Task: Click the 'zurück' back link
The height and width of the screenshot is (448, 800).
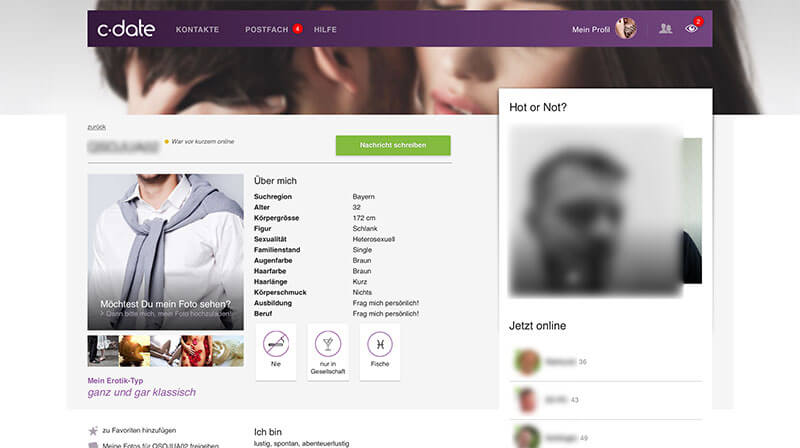Action: [x=97, y=127]
